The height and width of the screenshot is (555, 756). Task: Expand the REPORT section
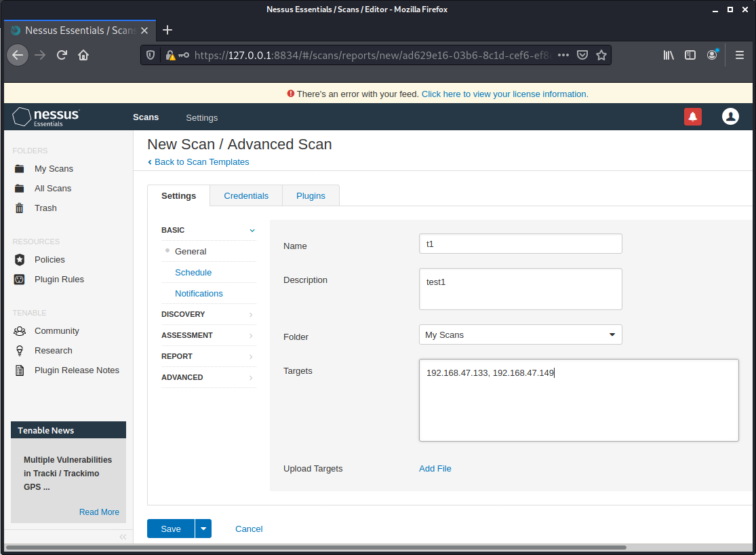[208, 356]
